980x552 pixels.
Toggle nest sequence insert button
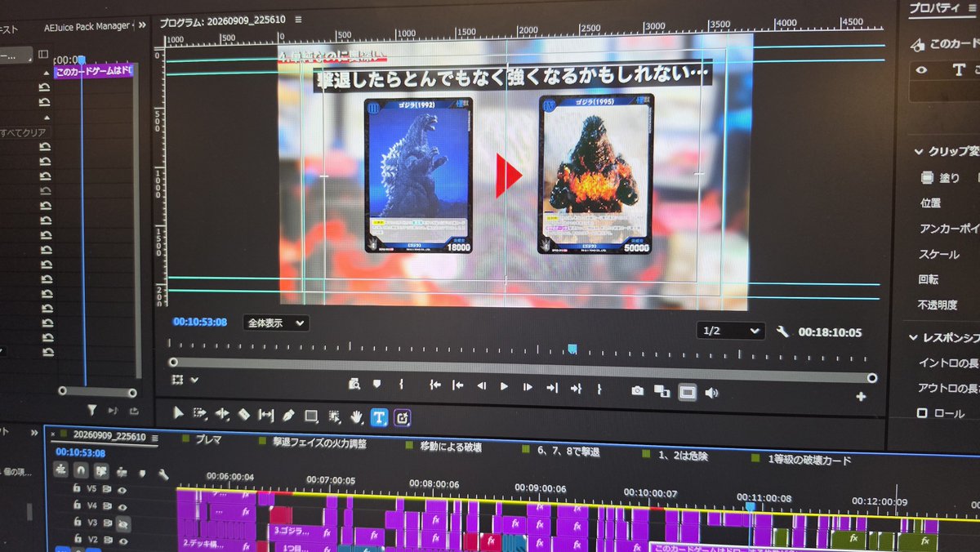point(60,470)
